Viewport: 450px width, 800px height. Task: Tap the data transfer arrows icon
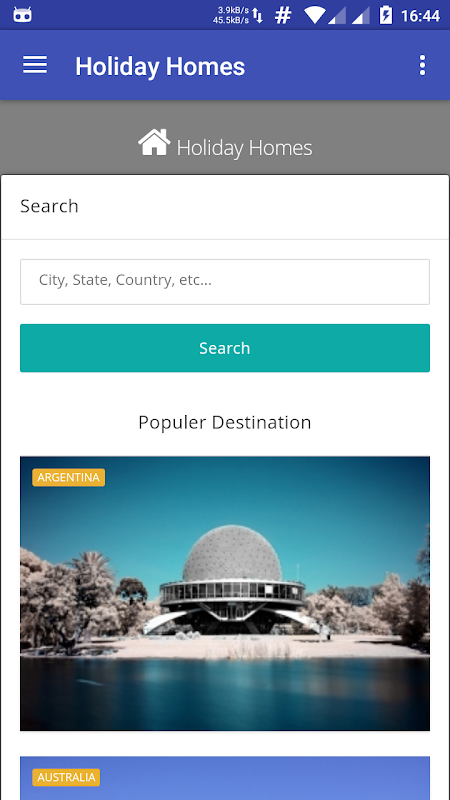point(258,16)
